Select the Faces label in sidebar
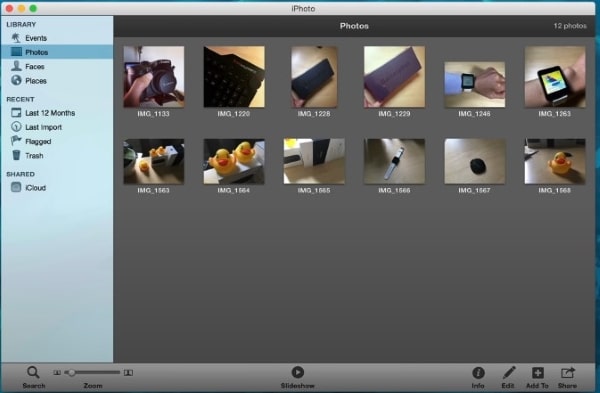Screen dimensions: 600x393 pyautogui.click(x=35, y=67)
